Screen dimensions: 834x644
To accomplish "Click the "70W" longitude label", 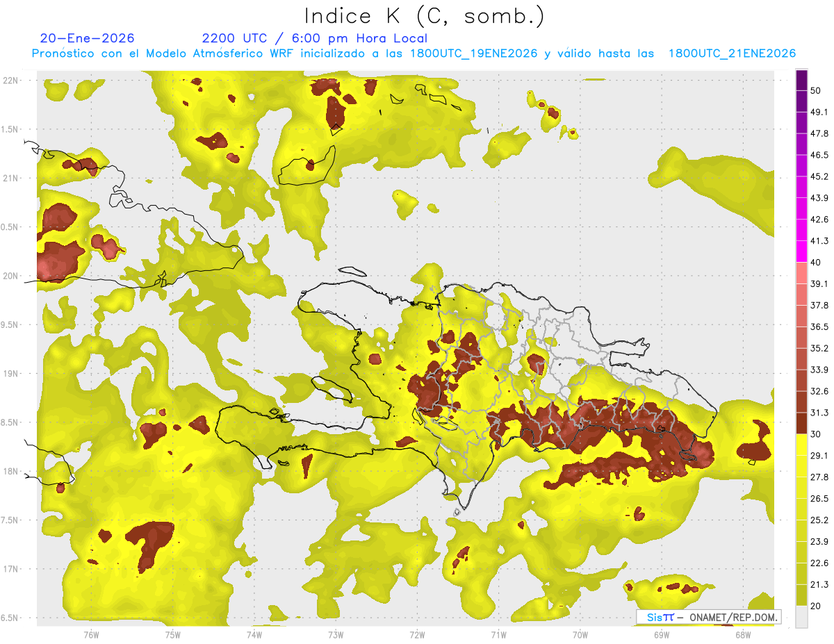I will point(580,634).
